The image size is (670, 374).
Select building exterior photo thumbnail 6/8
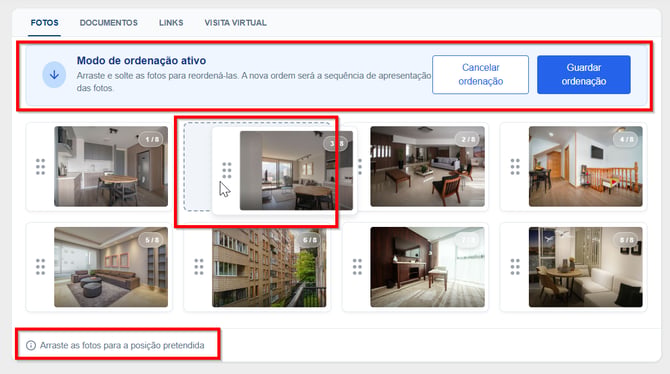pos(269,268)
